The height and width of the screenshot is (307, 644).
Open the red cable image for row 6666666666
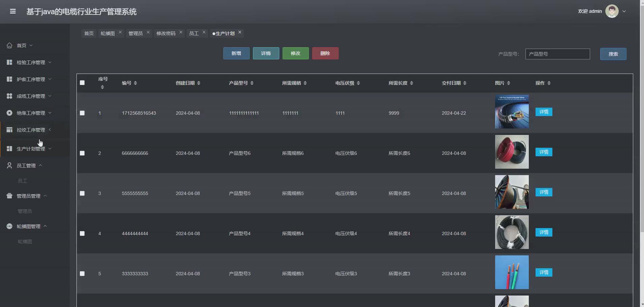[512, 152]
